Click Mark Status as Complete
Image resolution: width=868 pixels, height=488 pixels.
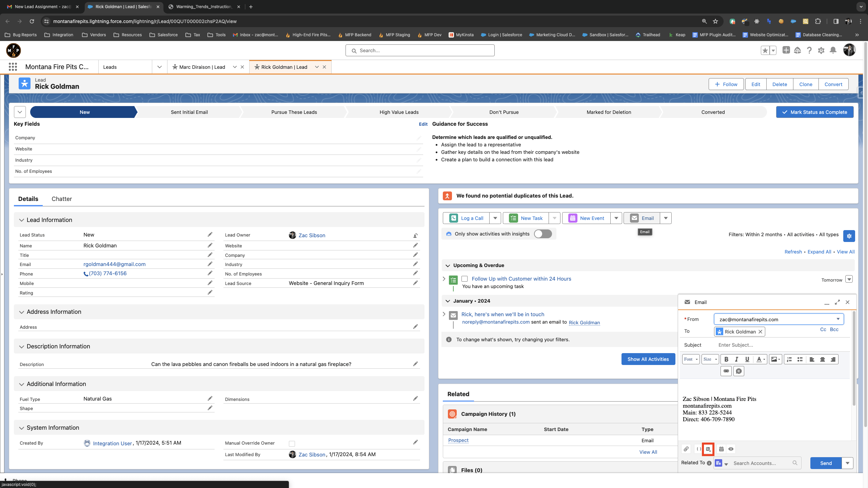point(815,112)
